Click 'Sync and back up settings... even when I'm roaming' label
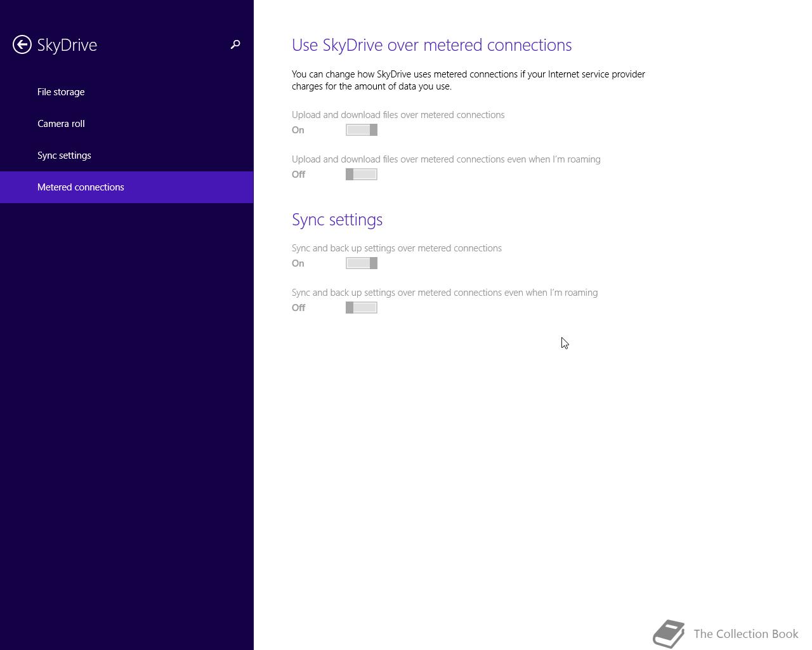Image resolution: width=812 pixels, height=650 pixels. pos(445,293)
